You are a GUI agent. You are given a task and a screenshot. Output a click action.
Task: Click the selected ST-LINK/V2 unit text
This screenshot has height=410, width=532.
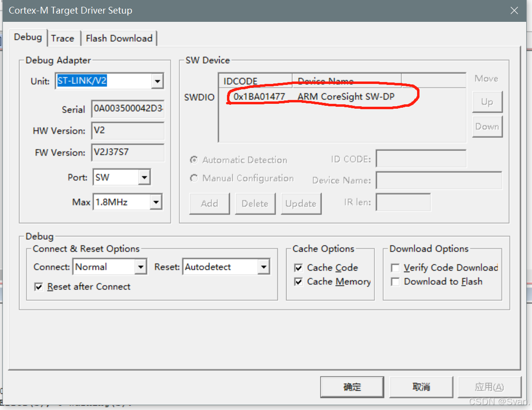(x=82, y=81)
